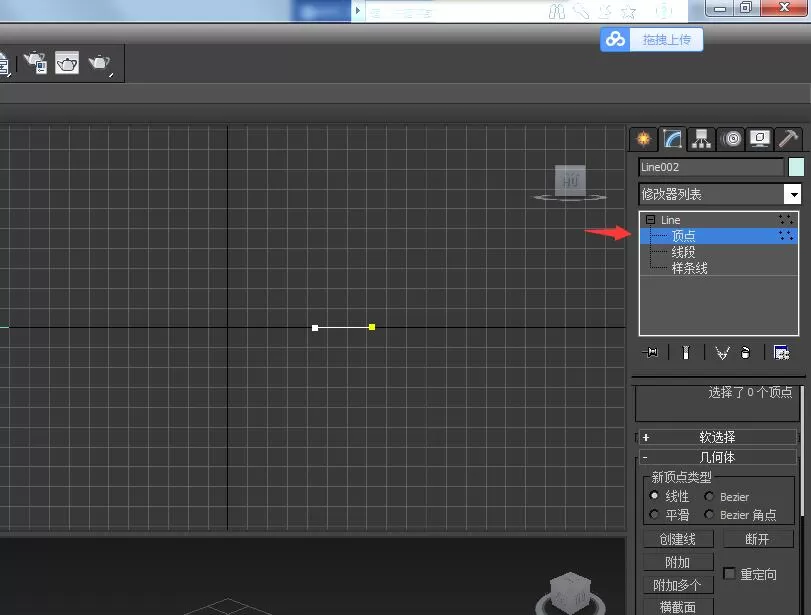The image size is (811, 615).
Task: Select the 顶点 sub-object level
Action: 683,236
